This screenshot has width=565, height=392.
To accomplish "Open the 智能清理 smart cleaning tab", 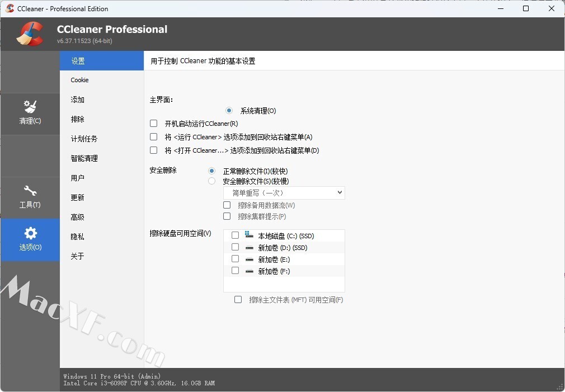I will point(102,158).
